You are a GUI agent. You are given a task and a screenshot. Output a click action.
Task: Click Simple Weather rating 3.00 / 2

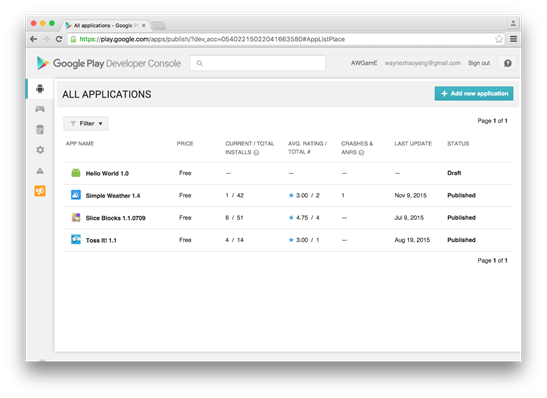[x=304, y=195]
